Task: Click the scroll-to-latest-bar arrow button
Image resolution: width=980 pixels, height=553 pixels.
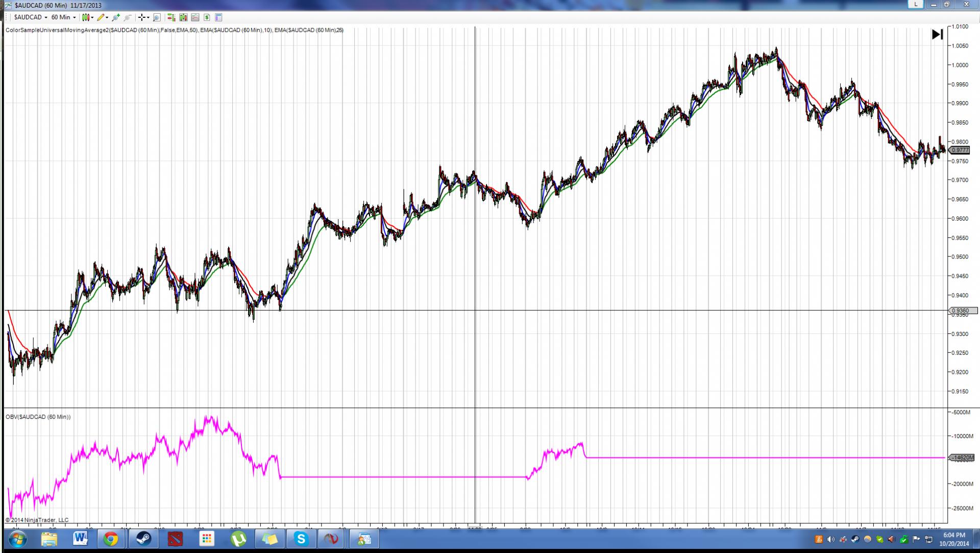Action: coord(937,34)
